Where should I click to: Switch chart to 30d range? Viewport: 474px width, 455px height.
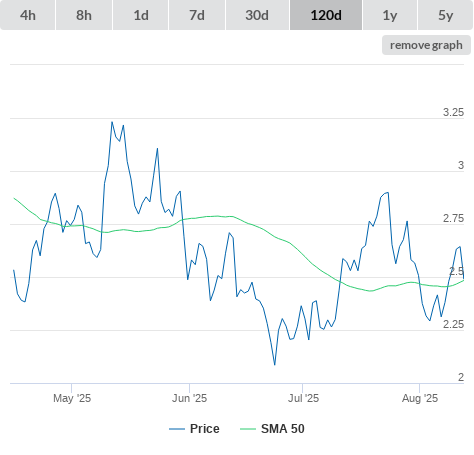pos(257,15)
